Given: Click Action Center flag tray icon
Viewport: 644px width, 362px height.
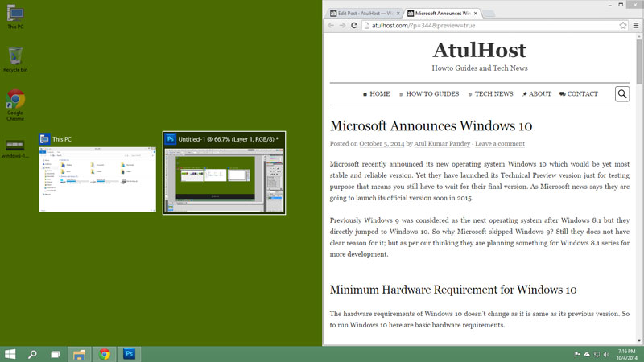Looking at the screenshot, I should point(577,354).
